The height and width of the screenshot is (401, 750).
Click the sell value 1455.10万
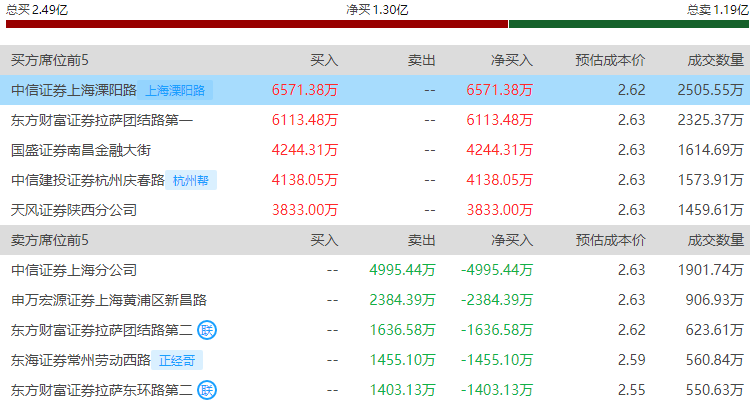coord(402,360)
